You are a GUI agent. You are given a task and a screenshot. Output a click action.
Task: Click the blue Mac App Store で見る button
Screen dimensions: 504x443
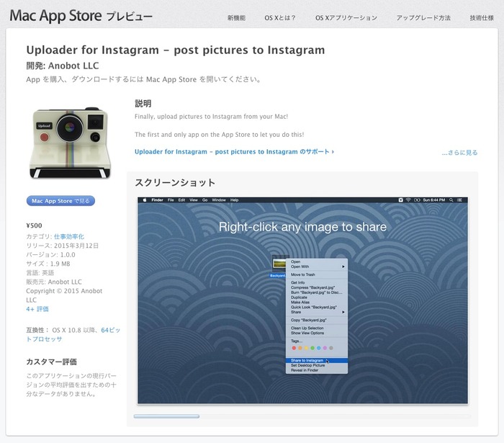pyautogui.click(x=60, y=201)
